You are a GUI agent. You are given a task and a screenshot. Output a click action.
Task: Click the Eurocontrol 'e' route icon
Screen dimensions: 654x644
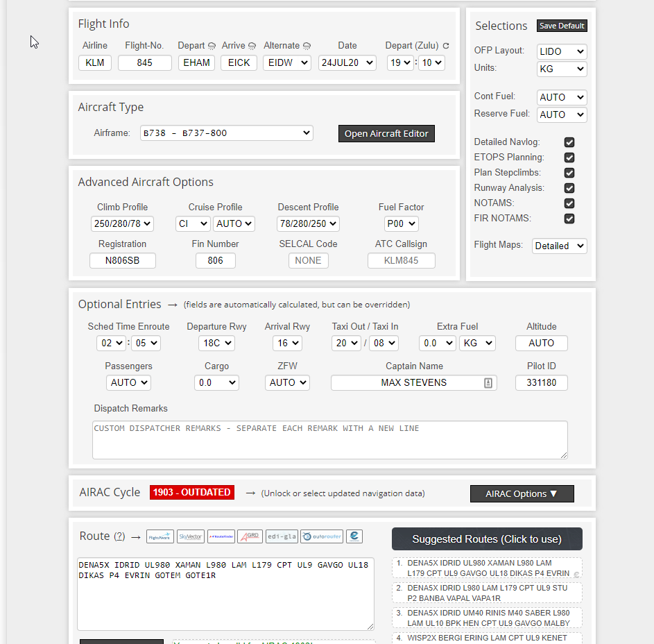pyautogui.click(x=354, y=536)
